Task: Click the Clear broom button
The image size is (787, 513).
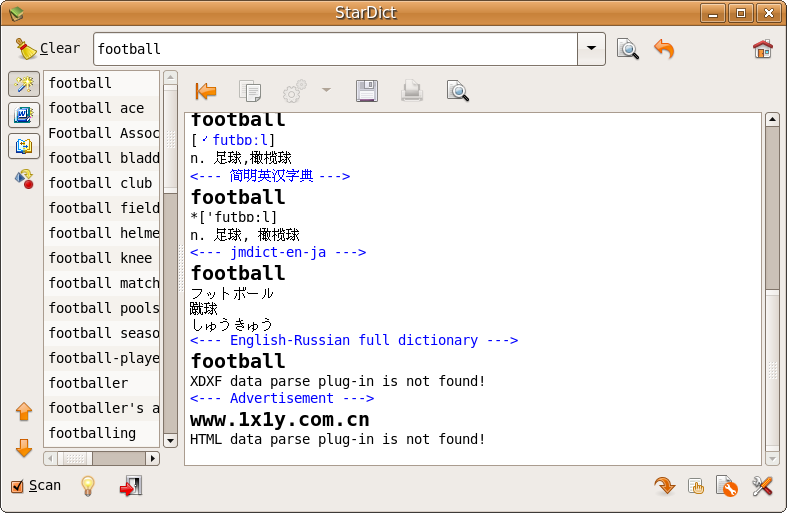Action: tap(47, 48)
